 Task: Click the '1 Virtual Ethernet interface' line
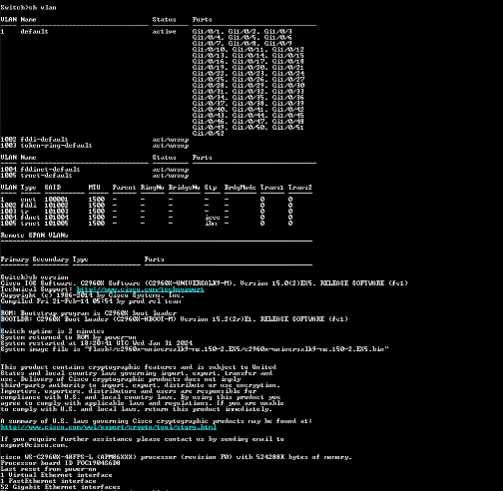click(x=56, y=475)
